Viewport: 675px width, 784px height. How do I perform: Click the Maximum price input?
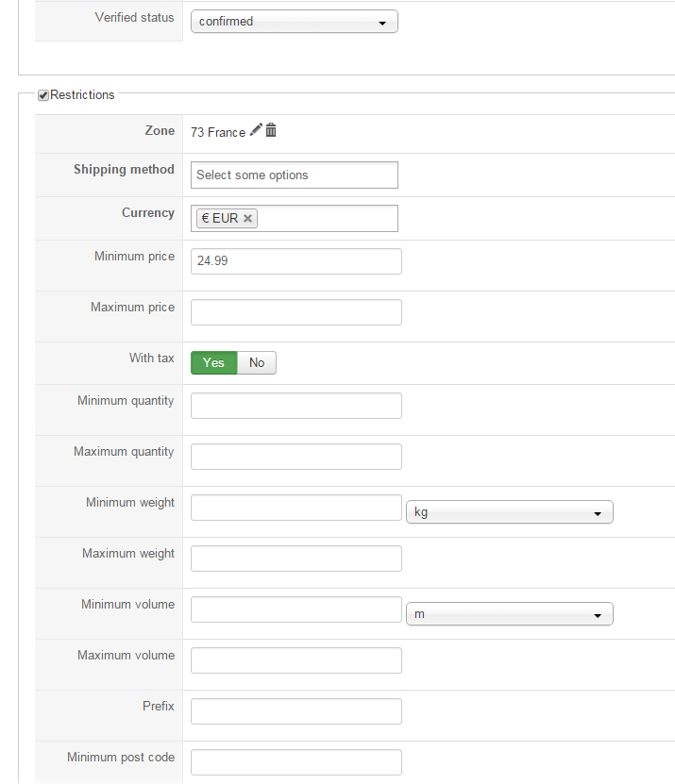(295, 312)
